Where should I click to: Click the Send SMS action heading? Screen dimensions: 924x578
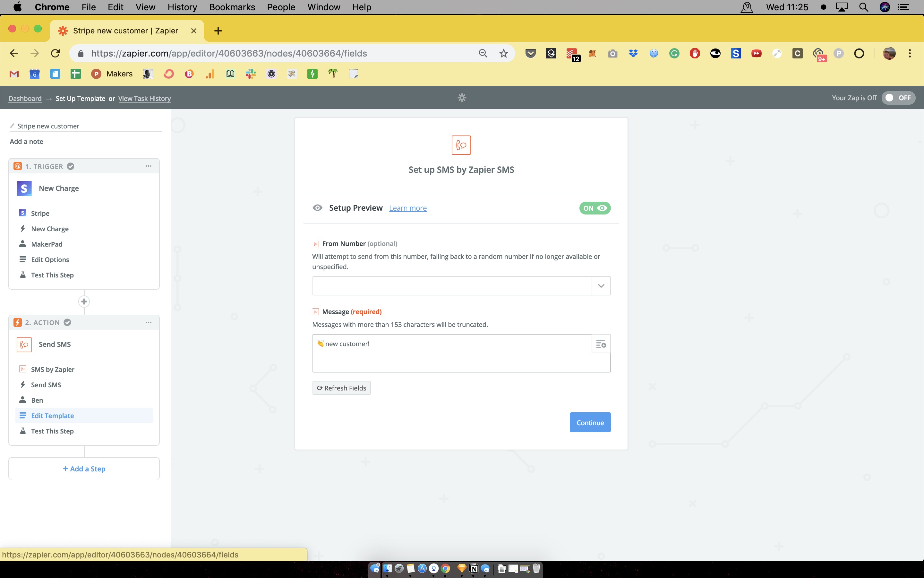coord(55,344)
